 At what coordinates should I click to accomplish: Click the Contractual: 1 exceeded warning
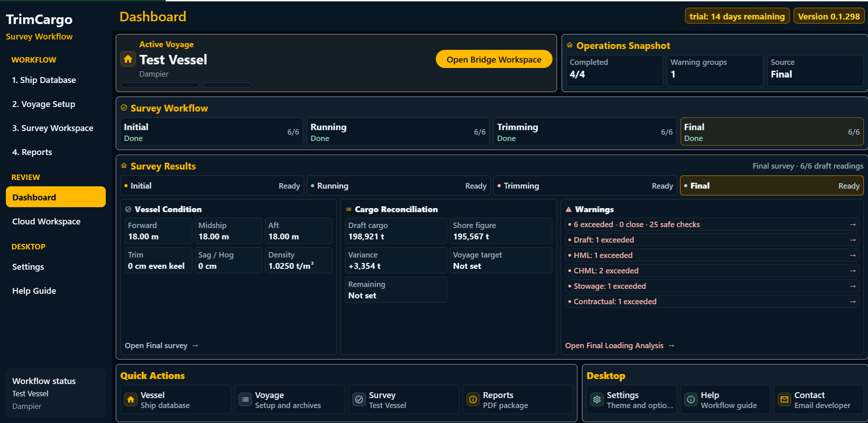pos(712,301)
